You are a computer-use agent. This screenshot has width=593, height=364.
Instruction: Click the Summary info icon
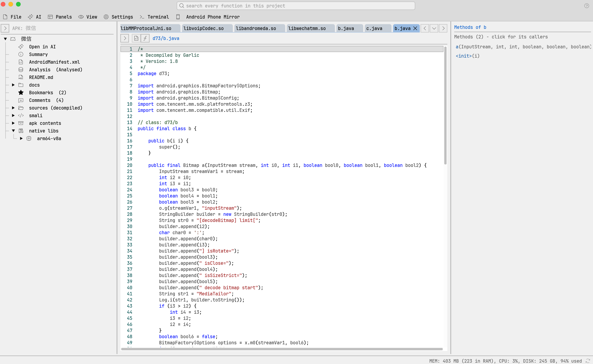pyautogui.click(x=21, y=54)
